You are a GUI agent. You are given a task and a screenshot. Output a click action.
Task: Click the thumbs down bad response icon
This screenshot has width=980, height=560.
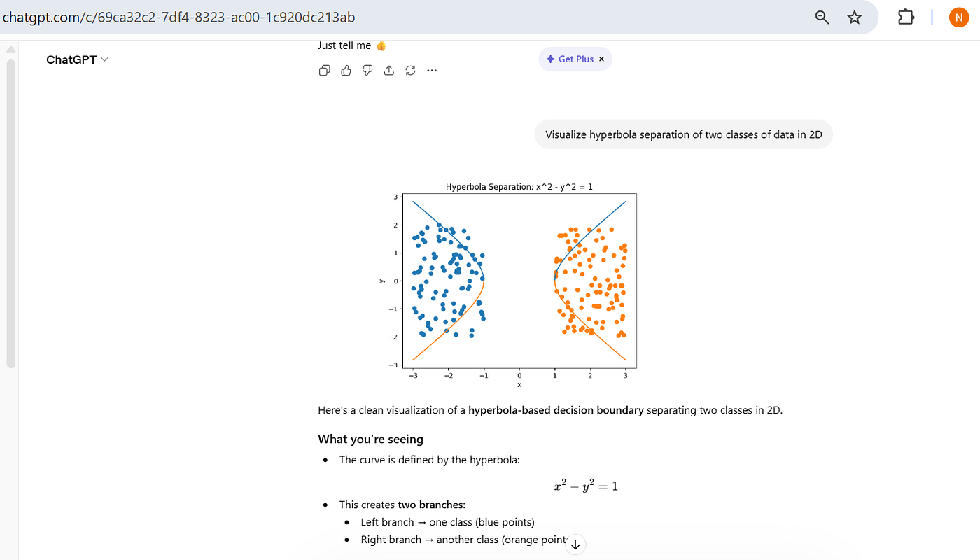pyautogui.click(x=367, y=71)
